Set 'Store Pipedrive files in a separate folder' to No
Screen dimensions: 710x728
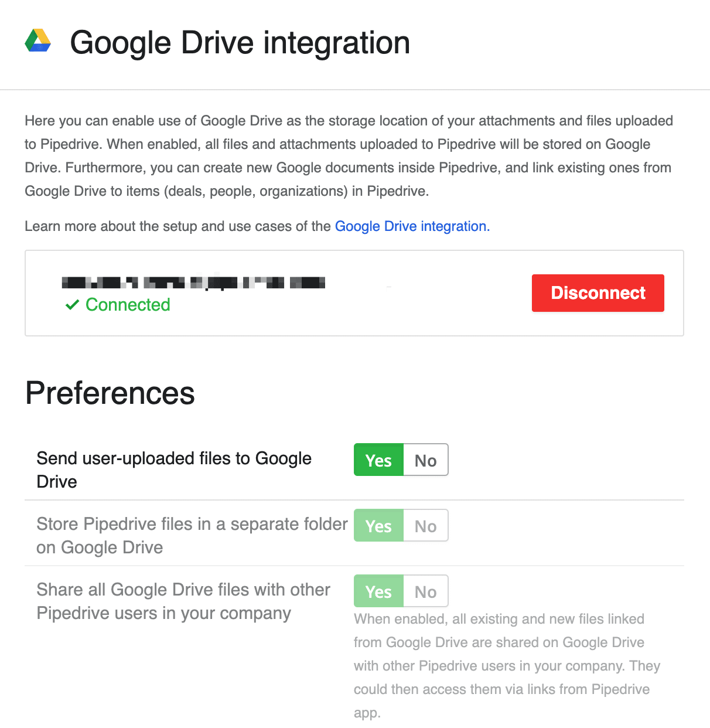click(425, 526)
